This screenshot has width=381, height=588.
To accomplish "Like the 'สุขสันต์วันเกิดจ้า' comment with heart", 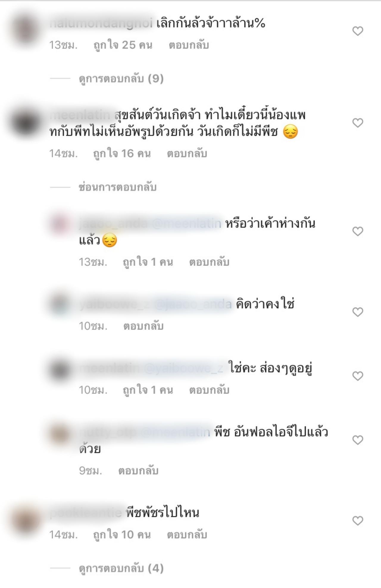I will 357,123.
